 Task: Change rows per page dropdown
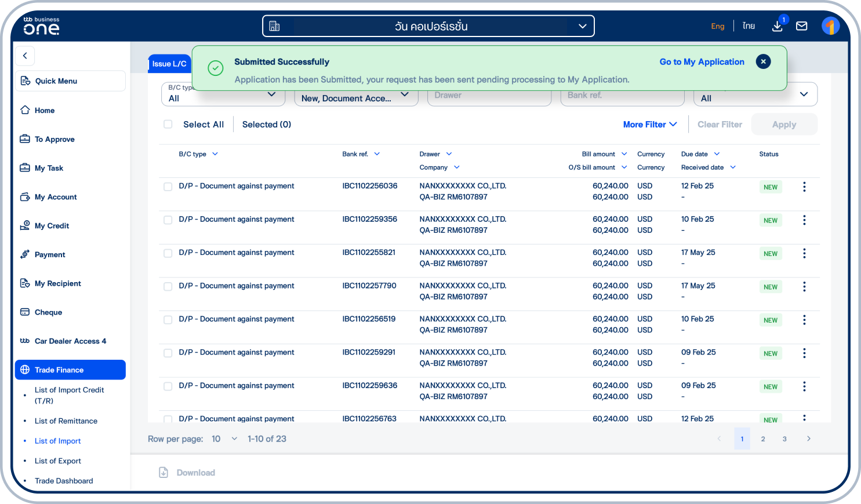[x=224, y=439]
